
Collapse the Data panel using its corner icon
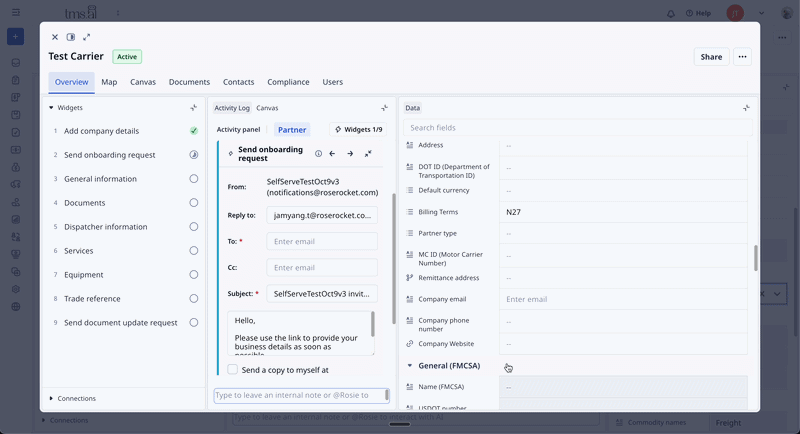[745, 108]
